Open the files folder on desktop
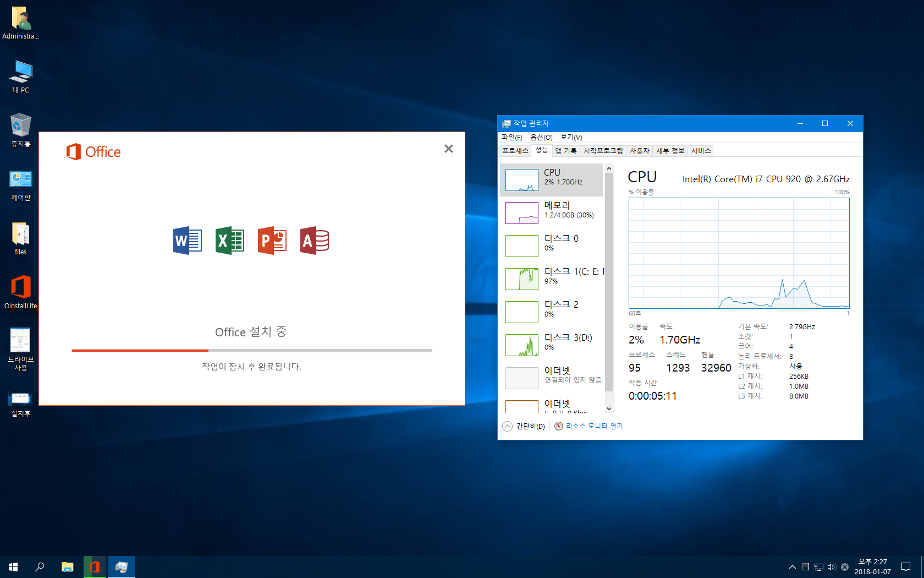Screen dimensions: 924x578 [21, 239]
